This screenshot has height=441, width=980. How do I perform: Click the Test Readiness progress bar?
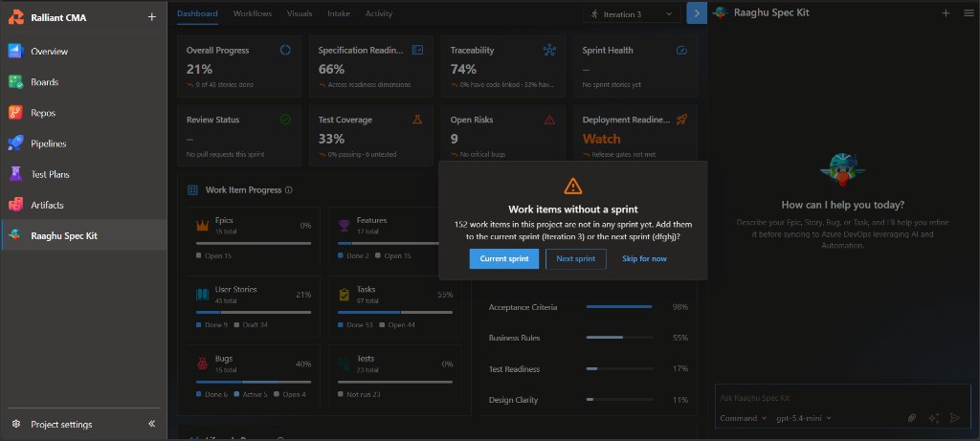pyautogui.click(x=619, y=368)
